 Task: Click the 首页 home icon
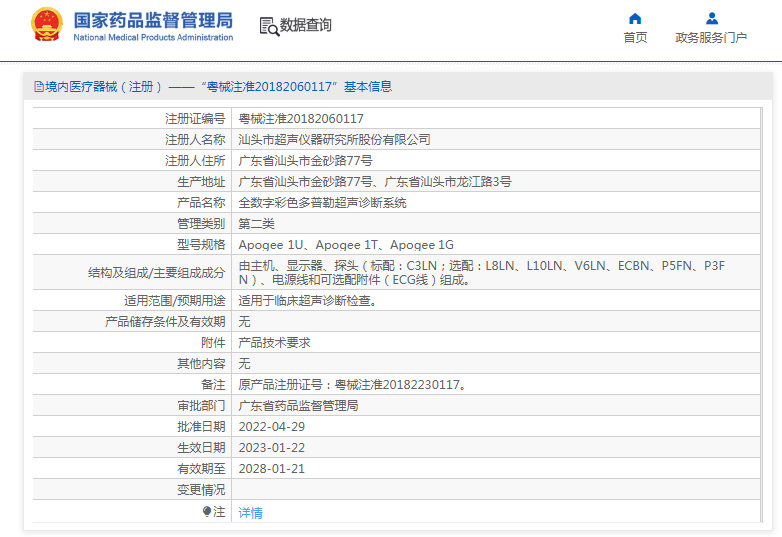[635, 18]
